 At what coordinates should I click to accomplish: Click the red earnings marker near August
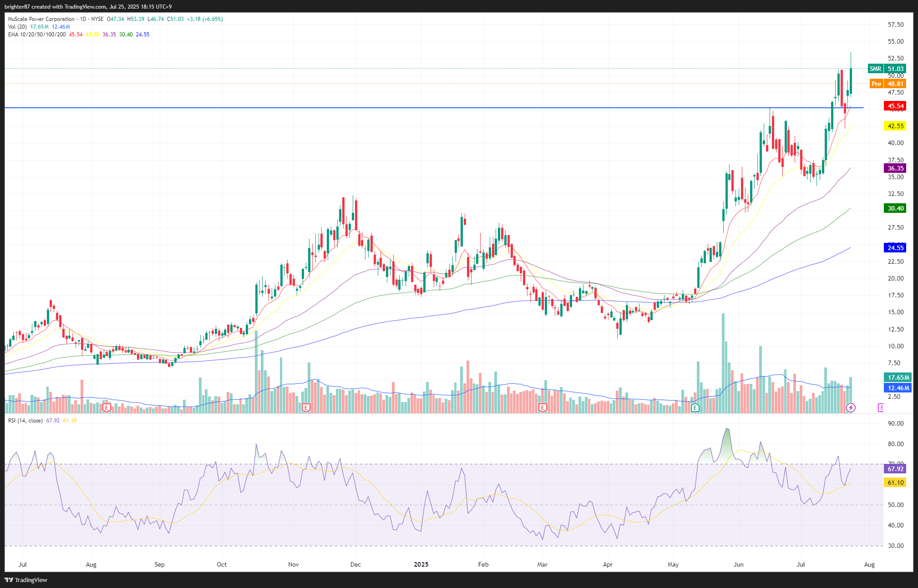[x=107, y=407]
